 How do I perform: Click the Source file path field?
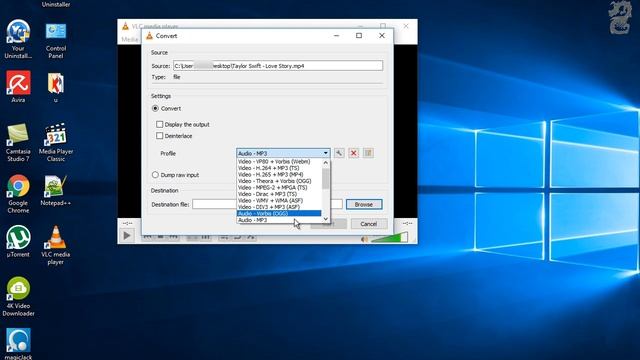click(x=278, y=66)
